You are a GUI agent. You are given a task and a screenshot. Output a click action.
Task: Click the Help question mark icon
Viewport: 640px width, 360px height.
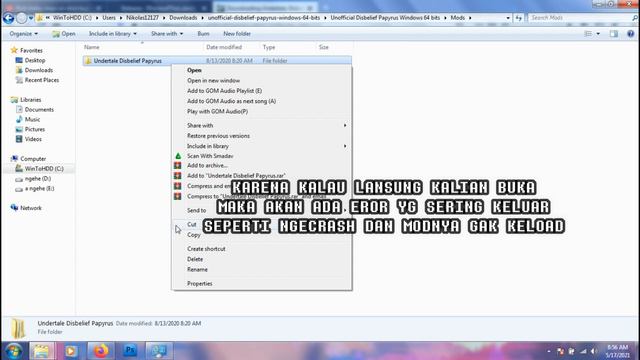click(x=631, y=34)
